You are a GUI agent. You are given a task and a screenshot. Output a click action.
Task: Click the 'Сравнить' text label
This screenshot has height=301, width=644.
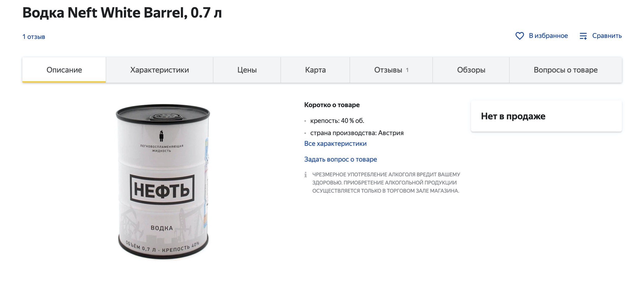pyautogui.click(x=607, y=36)
